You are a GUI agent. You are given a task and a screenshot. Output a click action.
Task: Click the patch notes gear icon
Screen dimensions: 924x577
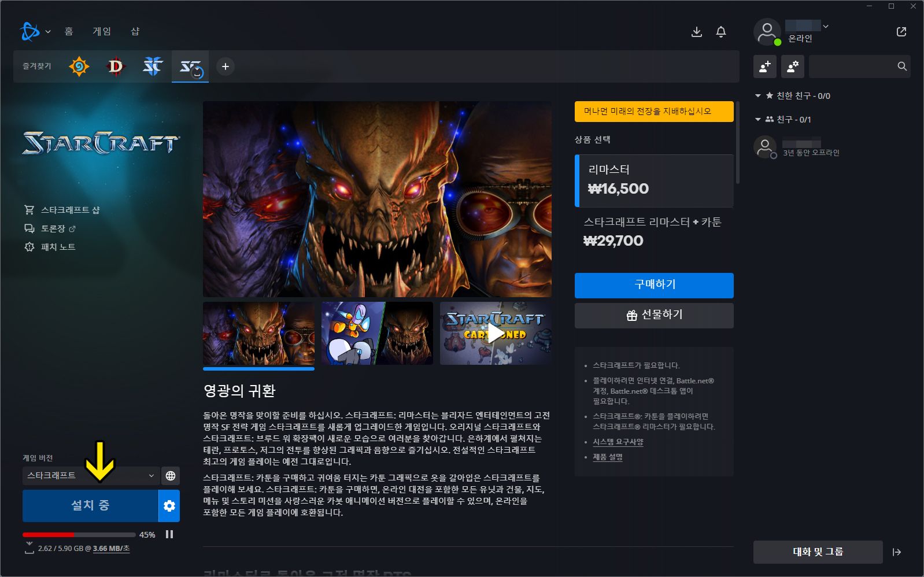29,247
